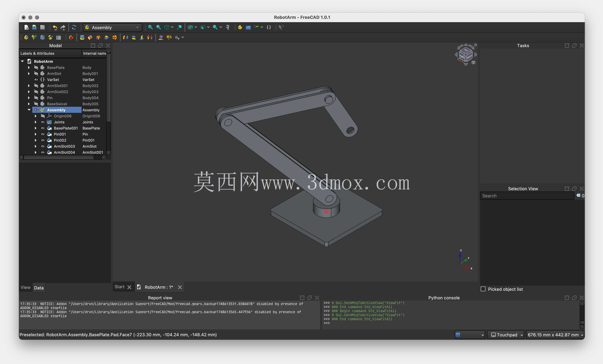603x364 pixels.
Task: Create a new Part container
Action: 240,27
